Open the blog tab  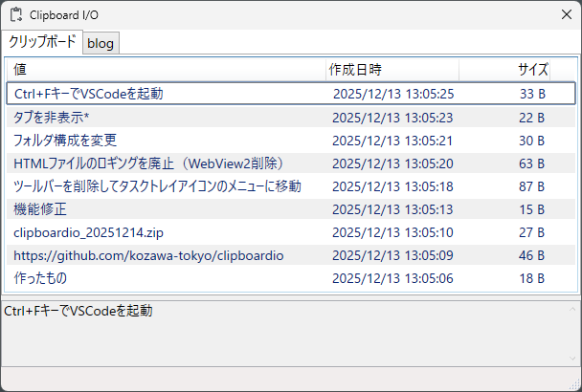(101, 43)
